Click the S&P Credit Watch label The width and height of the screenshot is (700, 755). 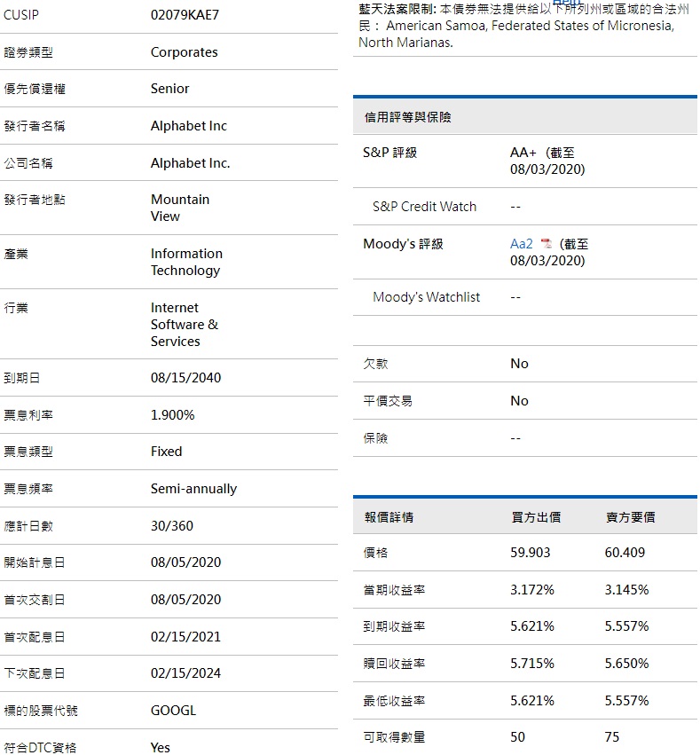tap(424, 207)
